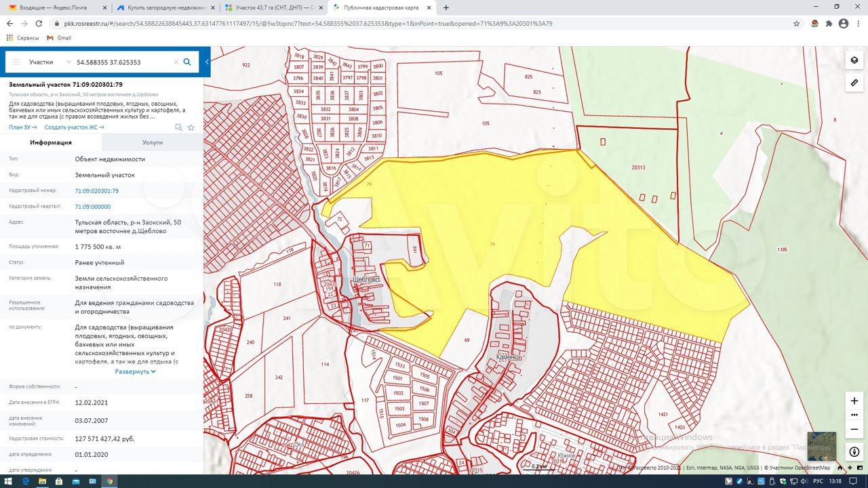Click the Создать участок ЖС link

(x=74, y=127)
